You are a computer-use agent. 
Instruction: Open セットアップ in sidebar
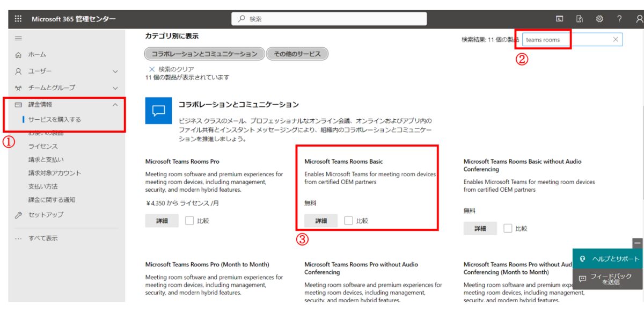tap(46, 215)
